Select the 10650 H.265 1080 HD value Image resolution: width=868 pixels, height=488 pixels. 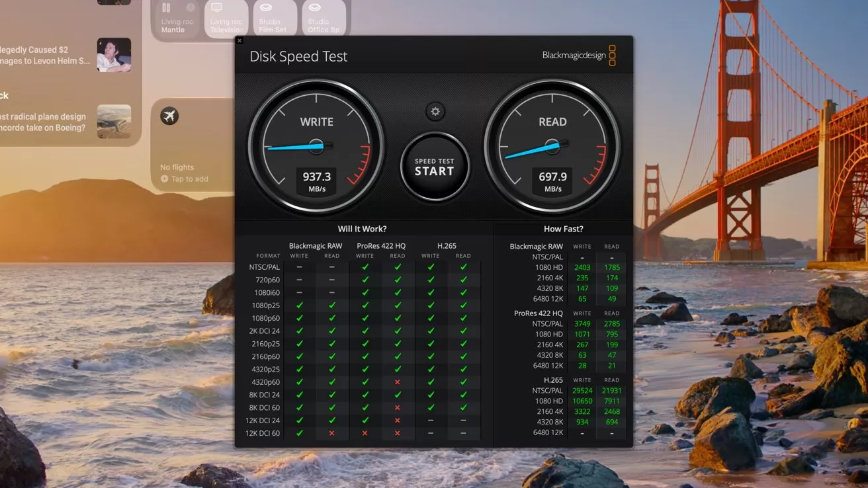[x=582, y=401]
